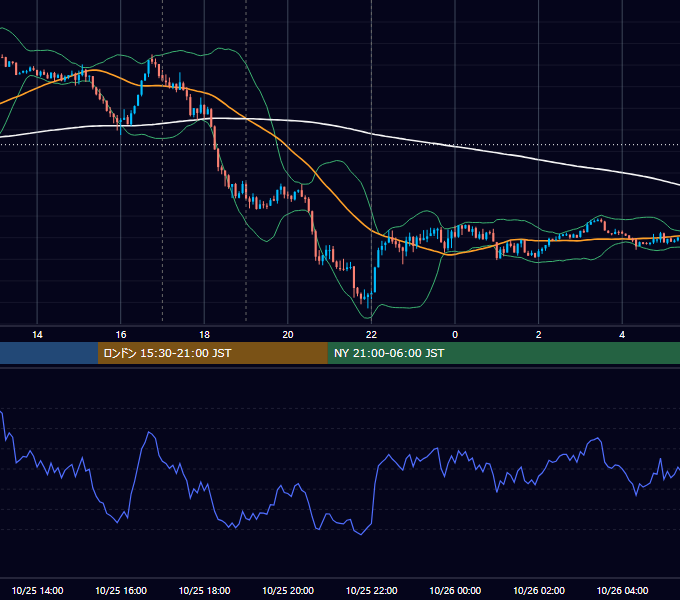
Task: Select the 10/25 18:00 time label
Action: pyautogui.click(x=204, y=590)
